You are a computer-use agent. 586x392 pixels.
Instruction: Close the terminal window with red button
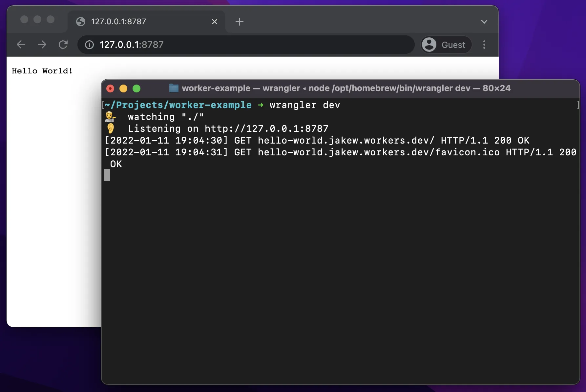pyautogui.click(x=110, y=88)
